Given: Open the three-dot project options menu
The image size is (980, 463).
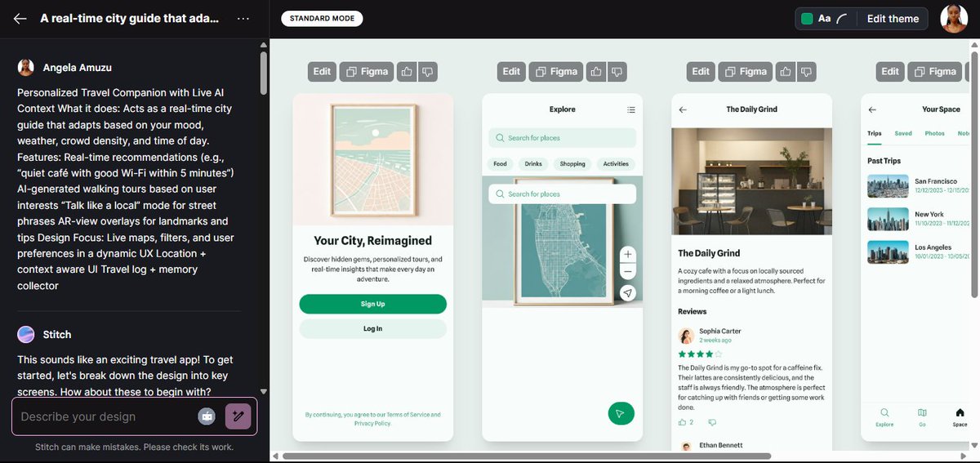Looking at the screenshot, I should [243, 19].
